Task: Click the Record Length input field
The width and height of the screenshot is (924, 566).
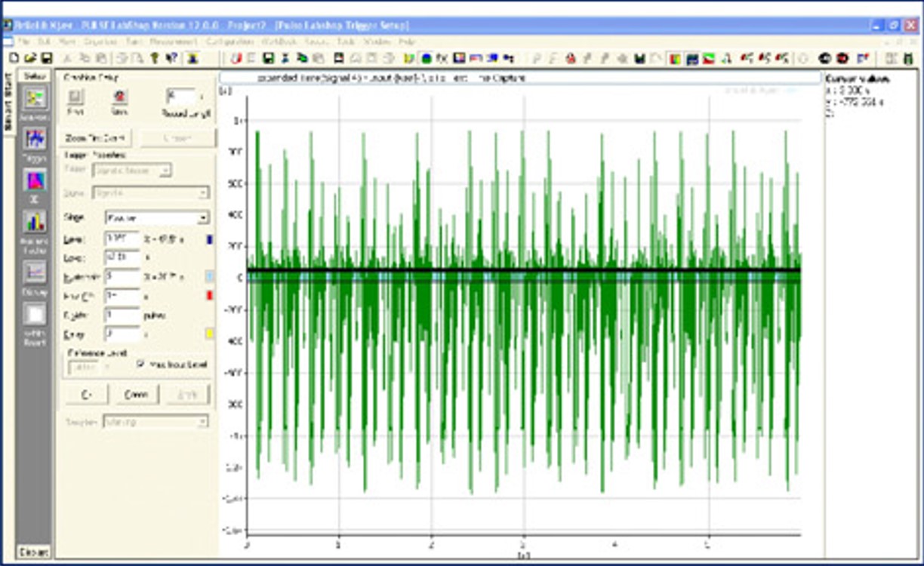Action: point(180,97)
